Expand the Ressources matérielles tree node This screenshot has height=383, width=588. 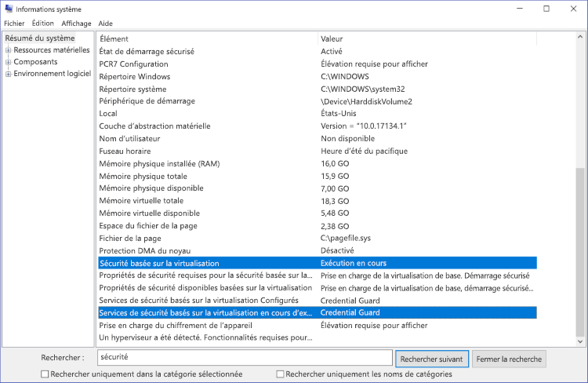click(x=9, y=50)
